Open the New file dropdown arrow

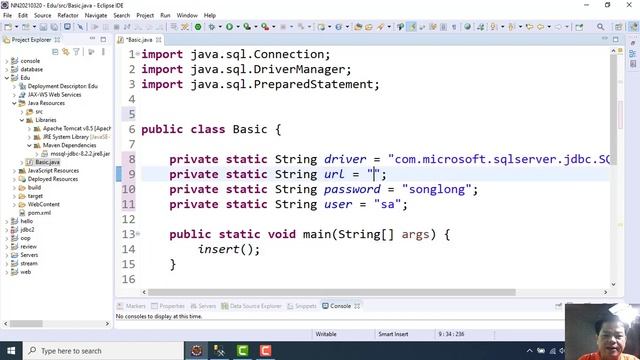[16, 27]
